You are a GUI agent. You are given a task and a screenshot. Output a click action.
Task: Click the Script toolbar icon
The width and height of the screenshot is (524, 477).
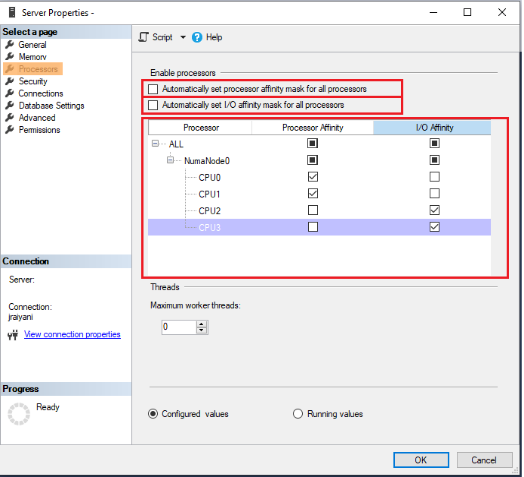click(144, 37)
